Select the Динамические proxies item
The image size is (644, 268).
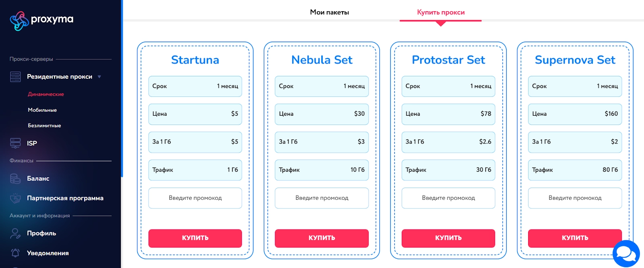coord(46,94)
